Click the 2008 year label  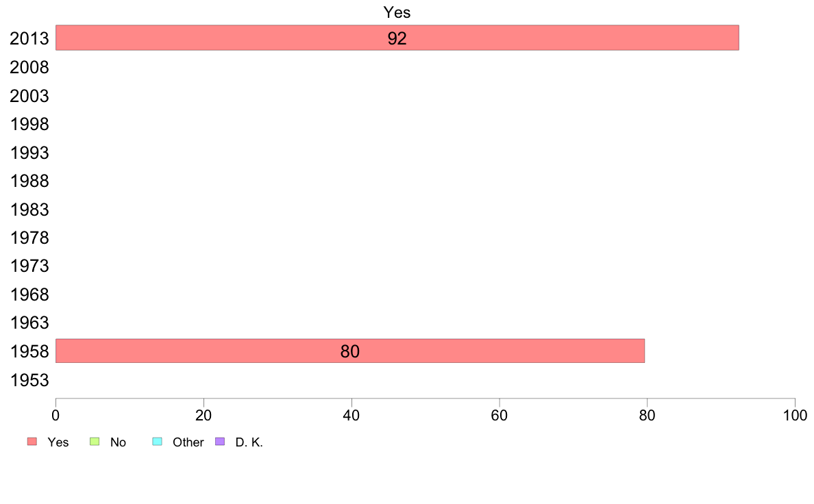click(29, 67)
